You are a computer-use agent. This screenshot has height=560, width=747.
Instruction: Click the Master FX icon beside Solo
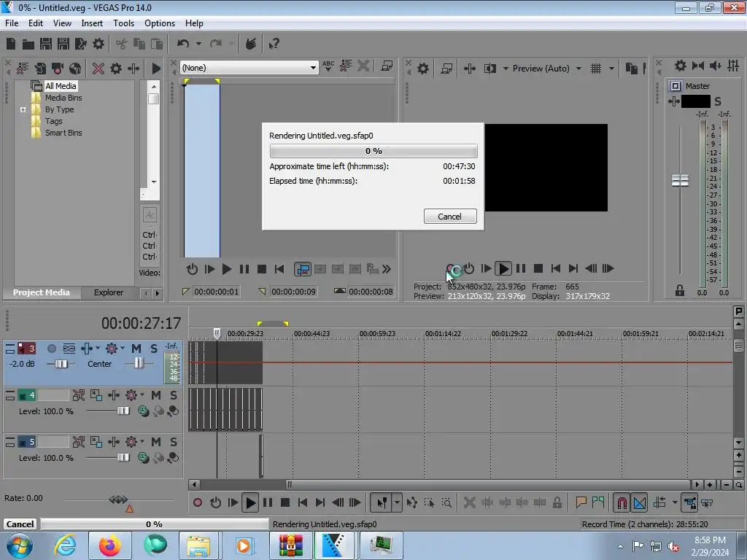point(673,101)
